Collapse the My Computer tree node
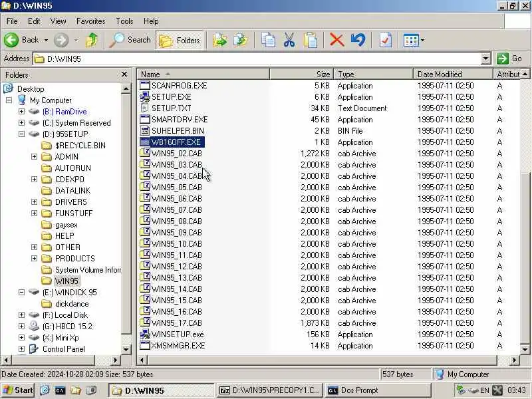The image size is (532, 399). 9,100
